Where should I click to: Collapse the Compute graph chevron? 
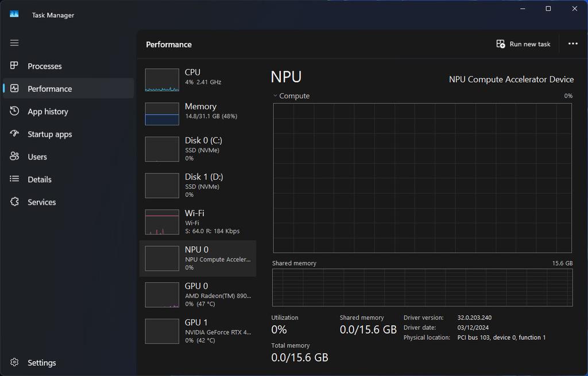[x=275, y=96]
